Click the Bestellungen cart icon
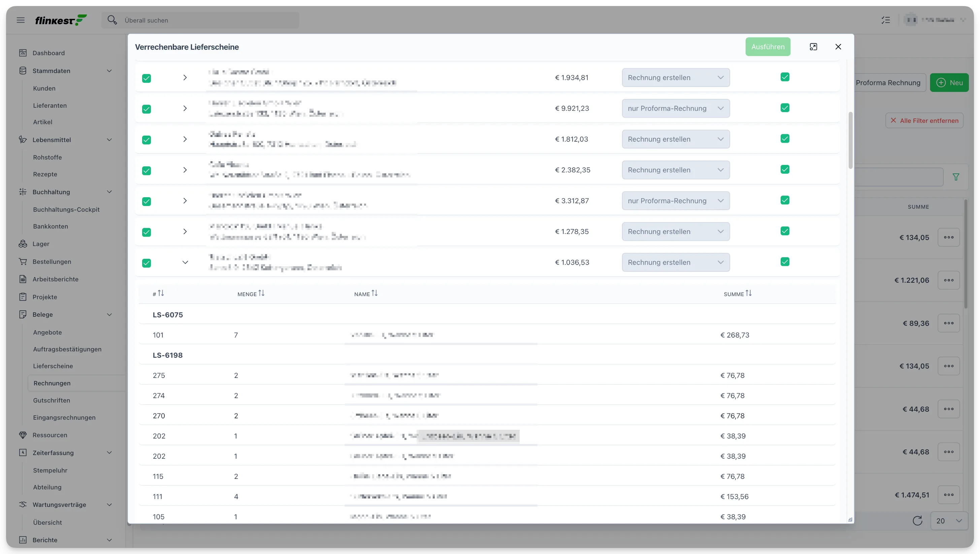 23,262
